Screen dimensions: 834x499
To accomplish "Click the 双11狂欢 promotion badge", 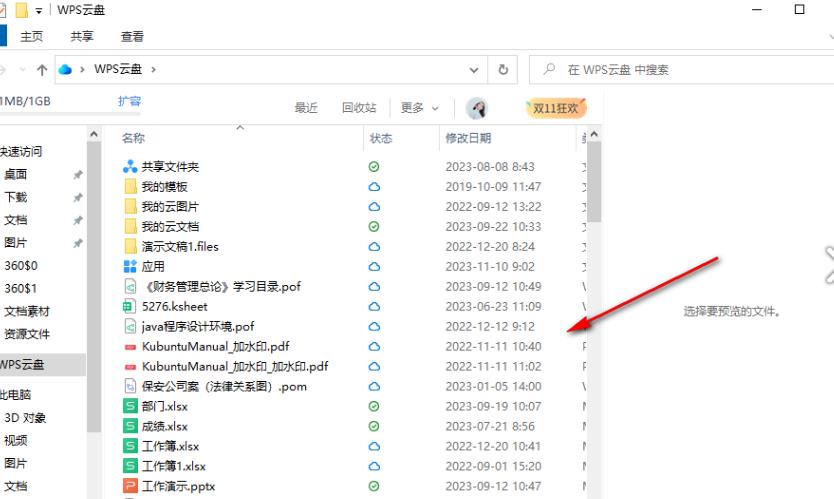I will click(556, 108).
